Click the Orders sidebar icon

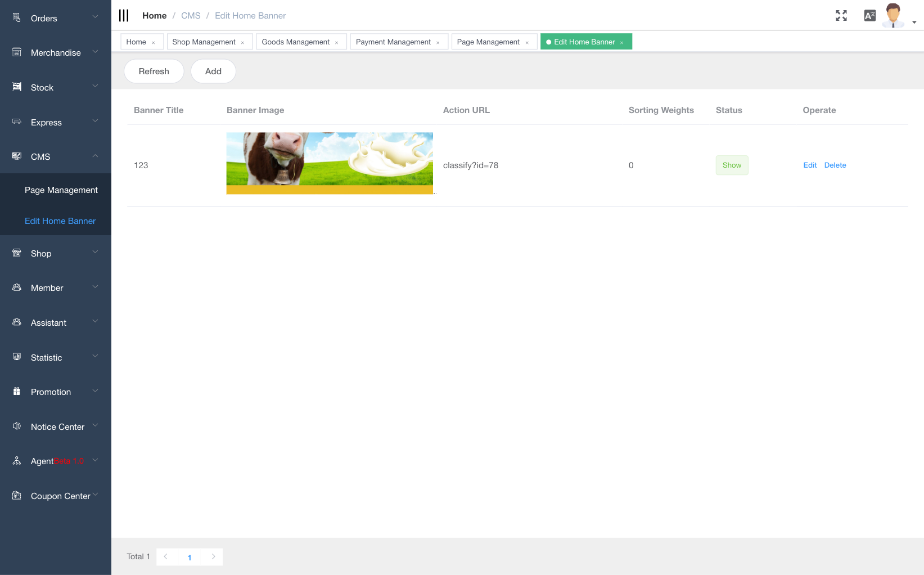tap(17, 18)
